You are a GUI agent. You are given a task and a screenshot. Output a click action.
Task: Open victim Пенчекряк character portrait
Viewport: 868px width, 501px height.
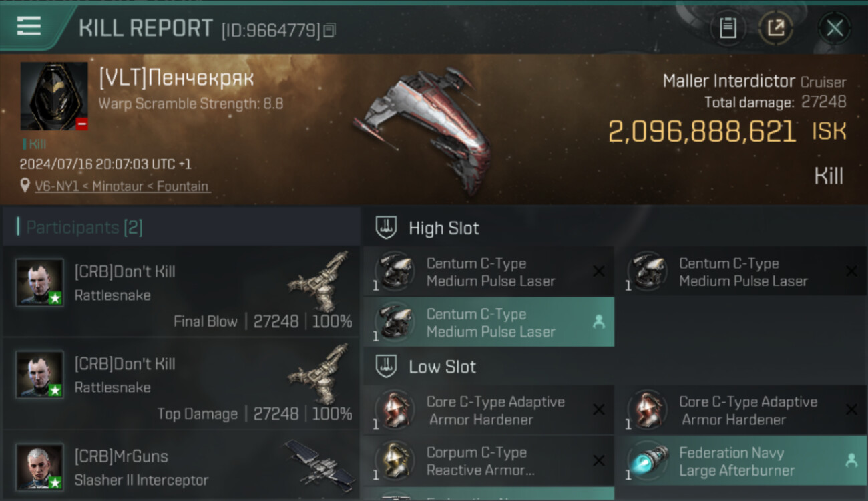(x=54, y=96)
